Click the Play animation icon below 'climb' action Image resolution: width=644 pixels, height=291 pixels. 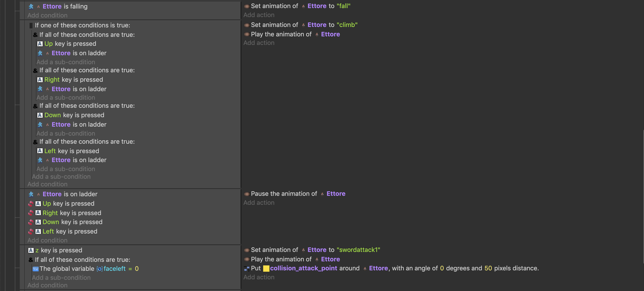point(247,34)
